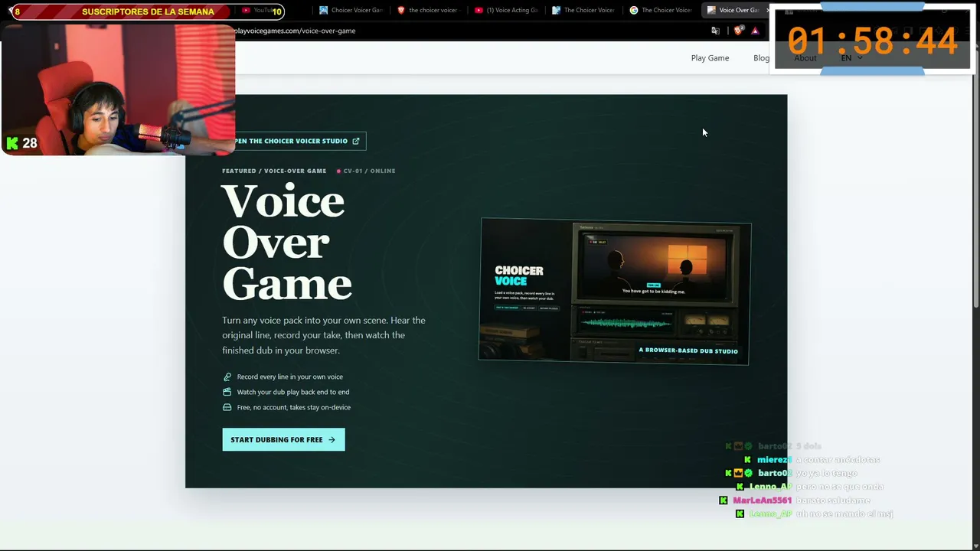The height and width of the screenshot is (551, 980).
Task: Open the Blog navigation link
Action: (761, 58)
